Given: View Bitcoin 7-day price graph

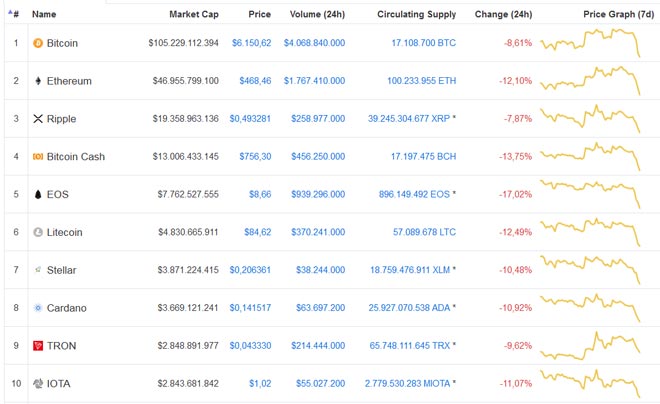Looking at the screenshot, I should (590, 44).
